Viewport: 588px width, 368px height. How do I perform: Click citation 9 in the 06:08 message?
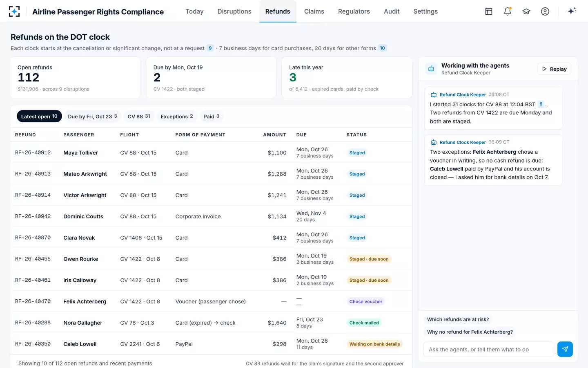(541, 104)
